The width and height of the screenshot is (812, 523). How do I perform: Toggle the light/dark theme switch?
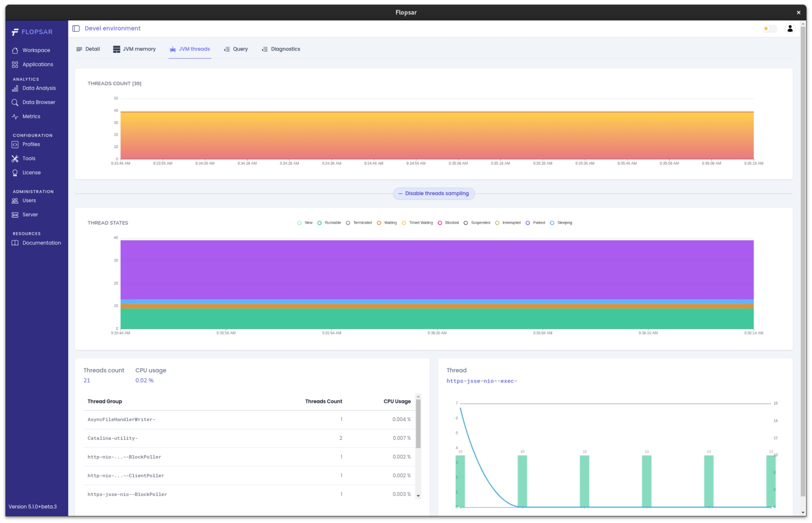click(769, 29)
